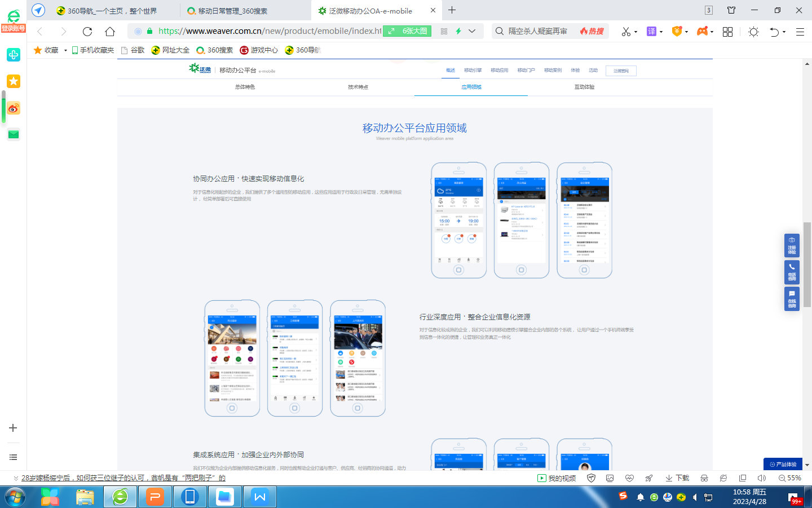Click sidebar plus add icon
The height and width of the screenshot is (508, 812).
pos(13,428)
